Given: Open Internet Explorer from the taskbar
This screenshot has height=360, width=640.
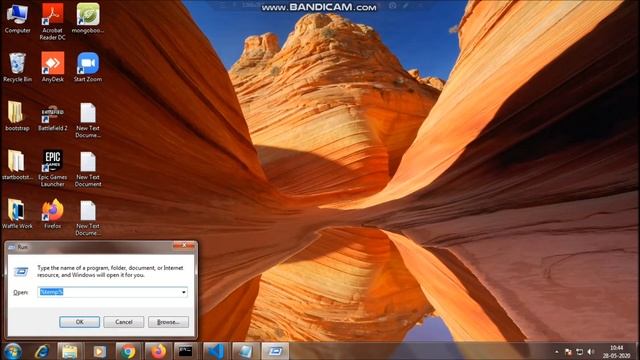Looking at the screenshot, I should coord(42,351).
